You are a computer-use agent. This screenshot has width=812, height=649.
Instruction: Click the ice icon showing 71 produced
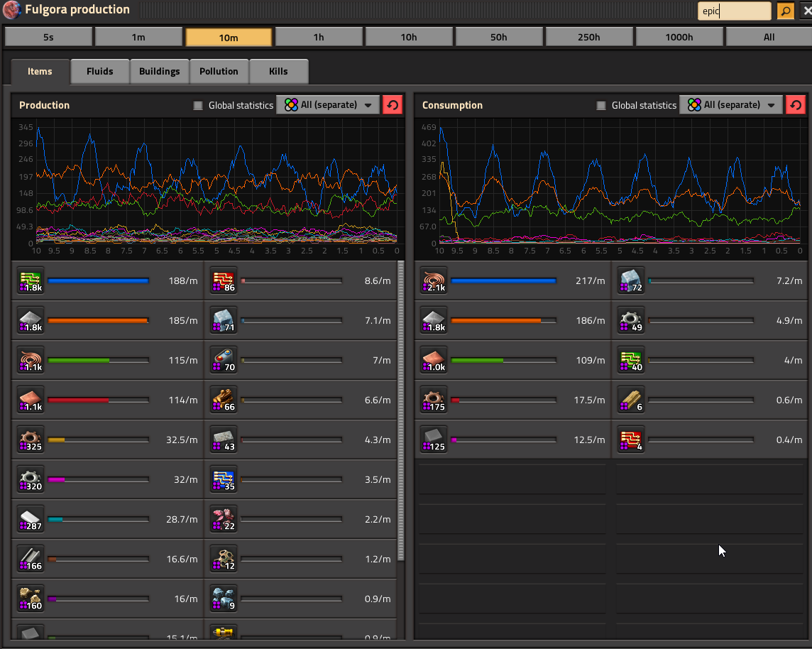click(x=224, y=321)
